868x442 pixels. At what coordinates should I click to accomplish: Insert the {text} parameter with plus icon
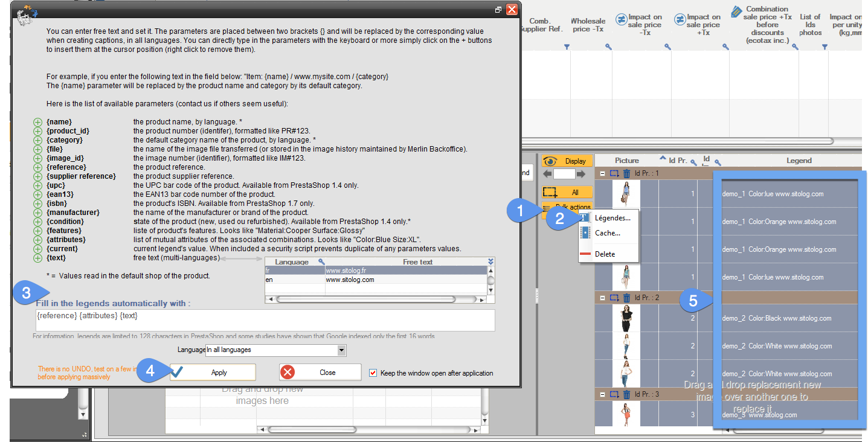pyautogui.click(x=37, y=258)
